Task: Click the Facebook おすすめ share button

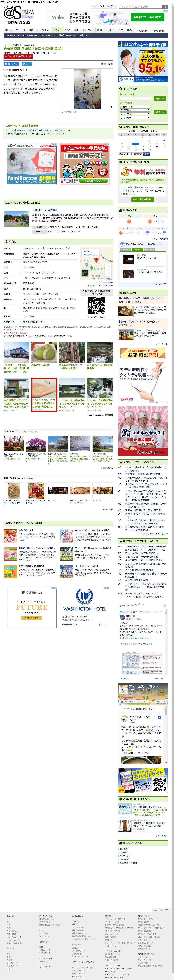Action: (11, 64)
